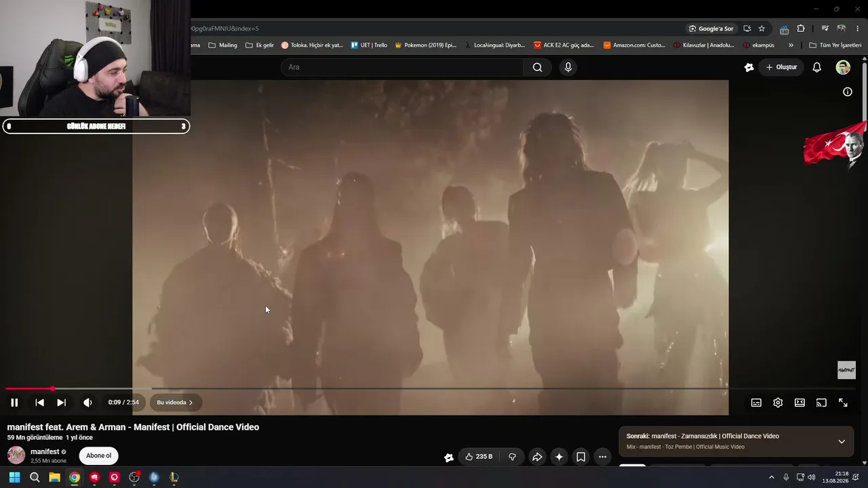868x488 pixels.
Task: Click the sparkle Ask icon under video
Action: pos(559,457)
